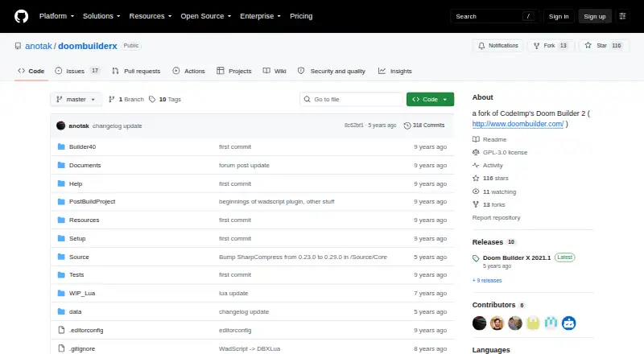Viewport: 644px width, 354px height.
Task: Click the second contributor avatar
Action: (497, 323)
